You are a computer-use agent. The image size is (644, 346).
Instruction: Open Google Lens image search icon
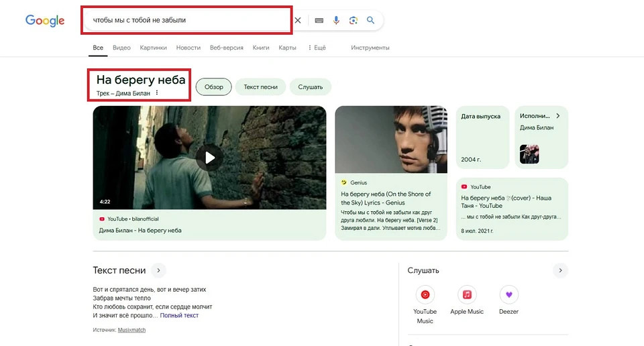click(354, 20)
